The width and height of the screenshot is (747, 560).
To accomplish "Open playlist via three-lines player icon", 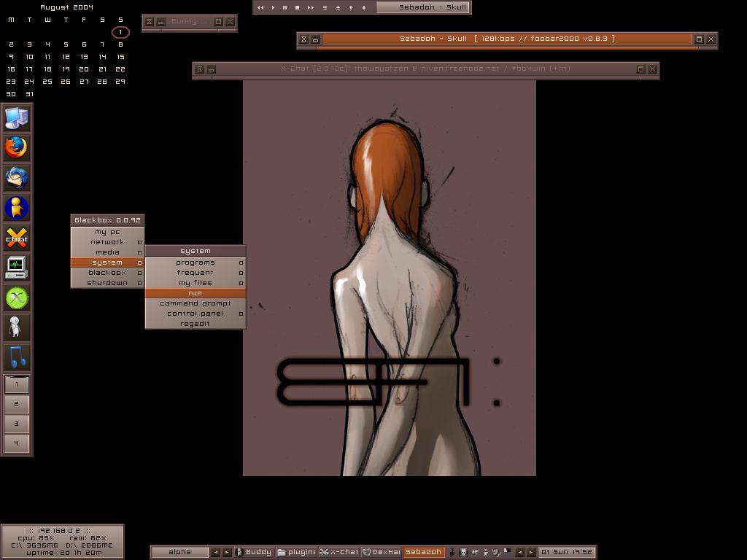I will point(325,7).
